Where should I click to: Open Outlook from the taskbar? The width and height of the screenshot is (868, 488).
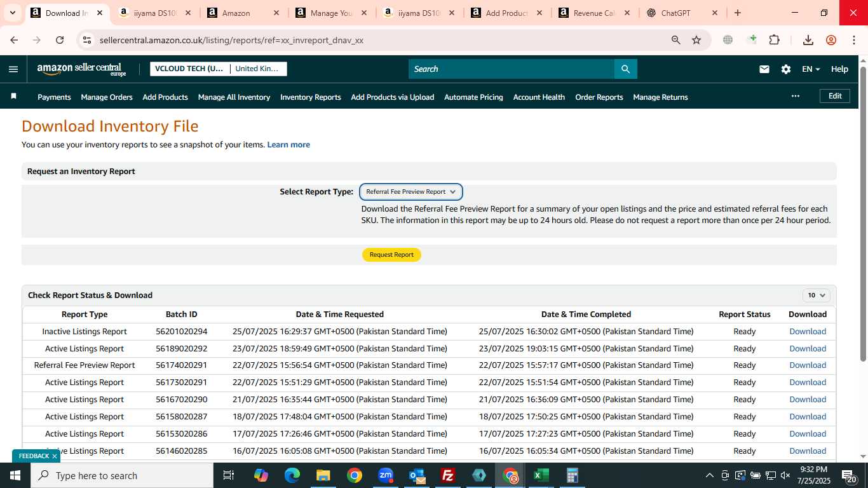417,475
